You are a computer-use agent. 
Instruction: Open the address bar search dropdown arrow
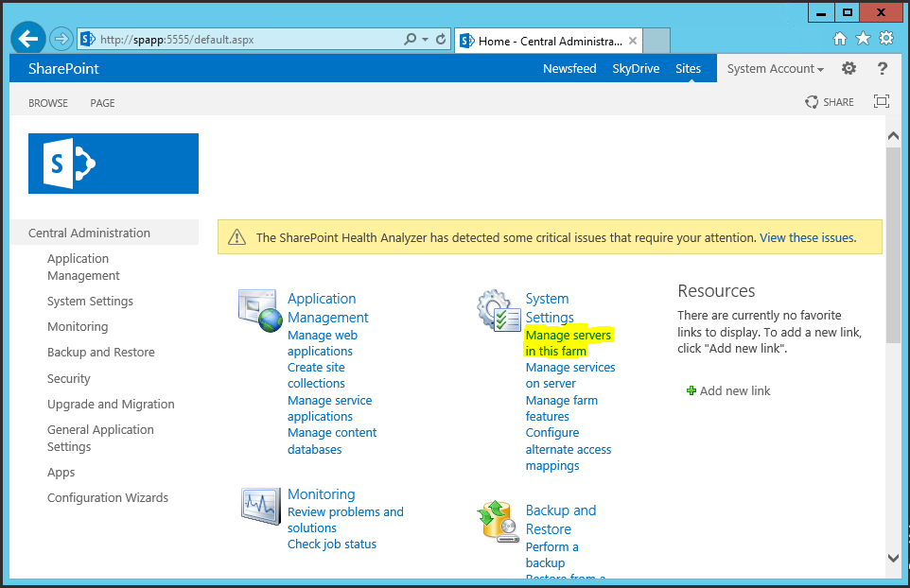tap(426, 40)
